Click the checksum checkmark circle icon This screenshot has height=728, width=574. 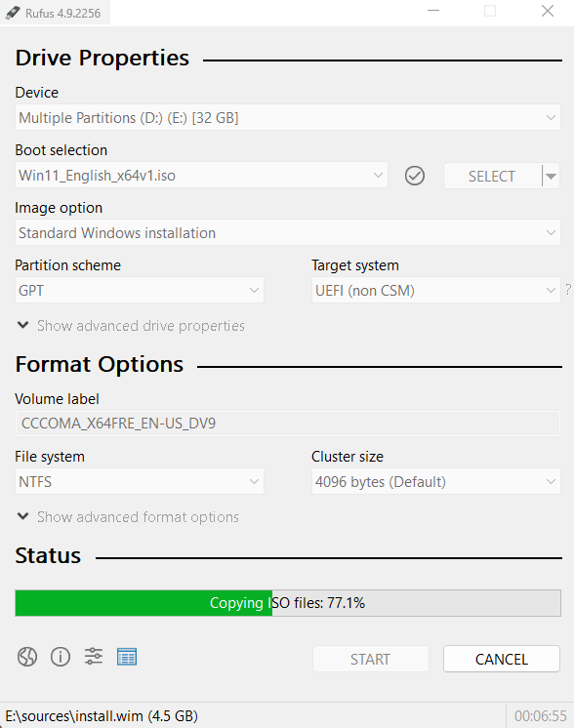click(x=414, y=176)
